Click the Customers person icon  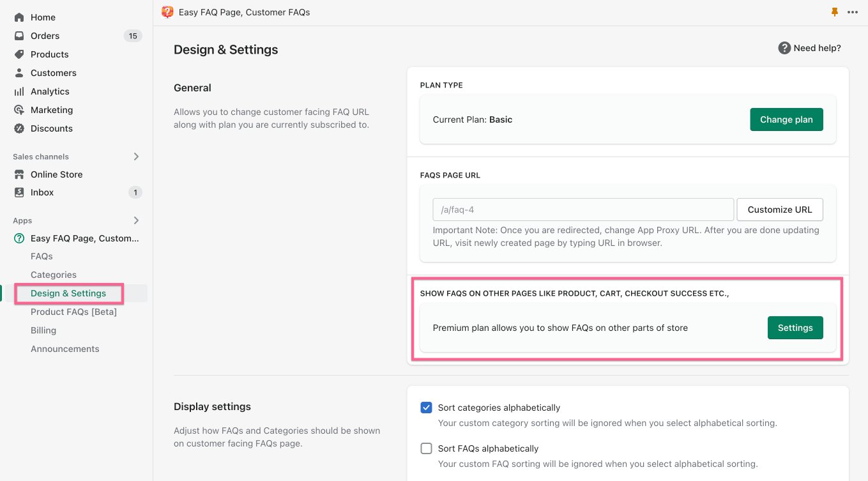[x=19, y=73]
